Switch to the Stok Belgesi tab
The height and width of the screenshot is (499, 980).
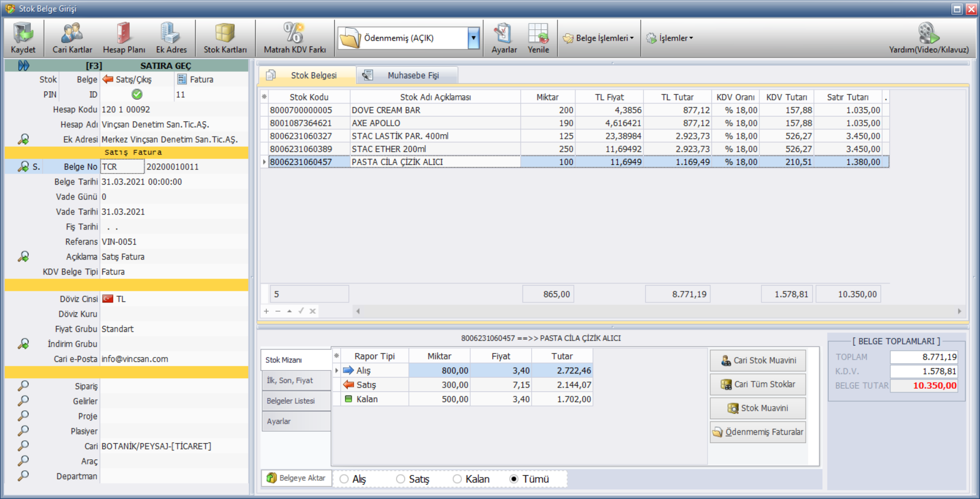pyautogui.click(x=307, y=75)
